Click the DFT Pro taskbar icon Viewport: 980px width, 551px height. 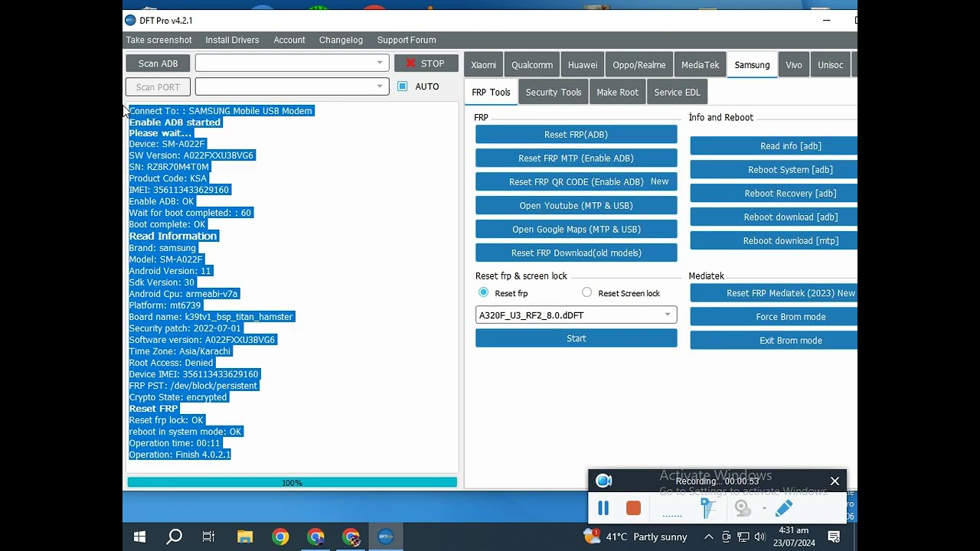[386, 536]
